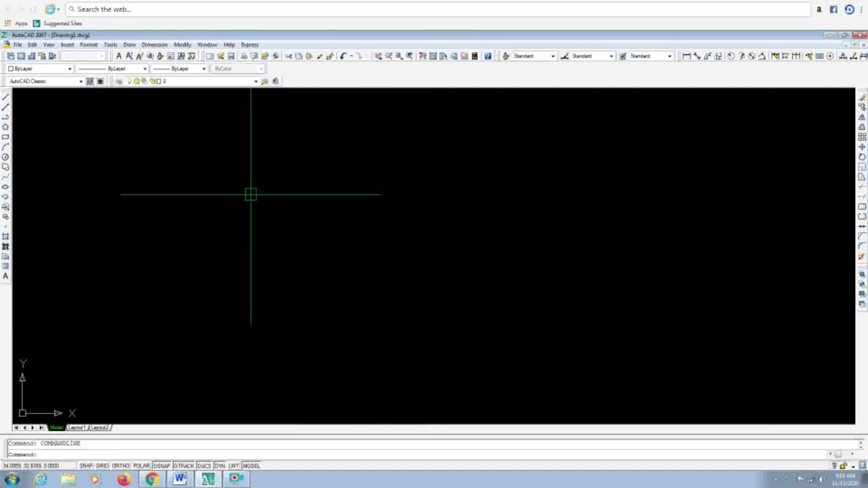Select the Line tool in Draw toolbar
Image resolution: width=868 pixels, height=488 pixels.
(x=5, y=97)
